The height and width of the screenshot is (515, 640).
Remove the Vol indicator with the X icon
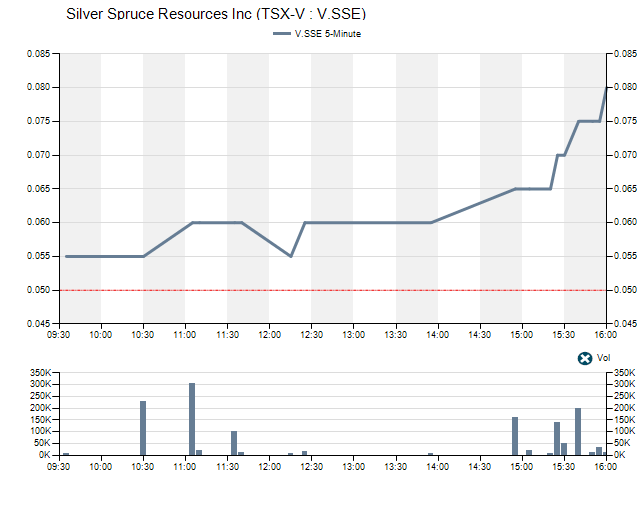(x=585, y=358)
